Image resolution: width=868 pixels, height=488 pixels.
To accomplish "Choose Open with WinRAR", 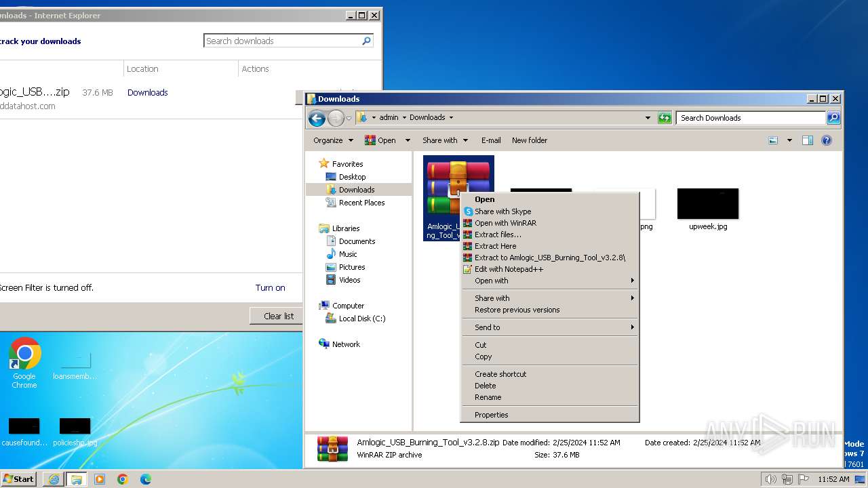I will point(549,223).
